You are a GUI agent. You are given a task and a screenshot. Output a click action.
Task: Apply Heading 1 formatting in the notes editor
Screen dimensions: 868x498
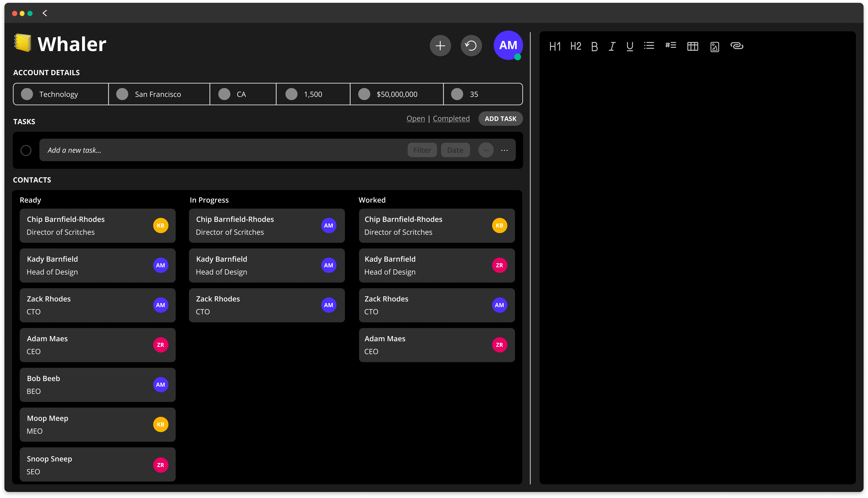(555, 46)
